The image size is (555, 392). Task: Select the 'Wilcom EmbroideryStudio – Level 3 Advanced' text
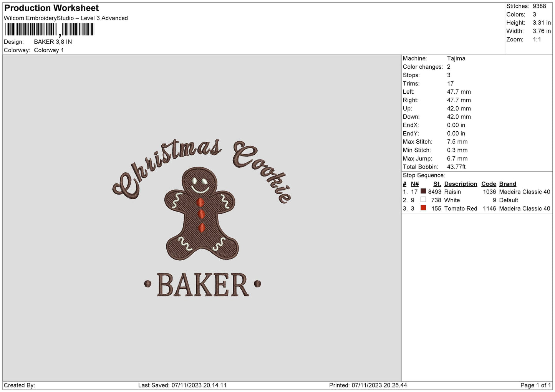[x=66, y=18]
